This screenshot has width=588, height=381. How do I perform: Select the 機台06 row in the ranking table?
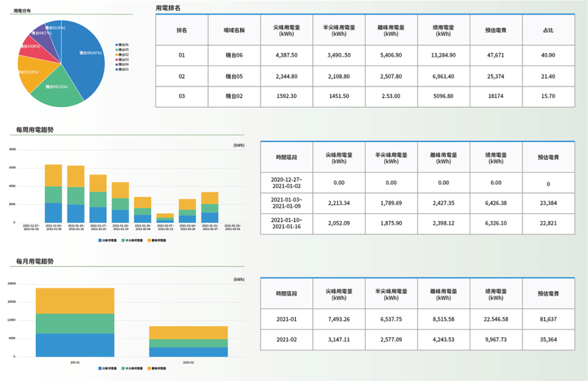click(365, 56)
